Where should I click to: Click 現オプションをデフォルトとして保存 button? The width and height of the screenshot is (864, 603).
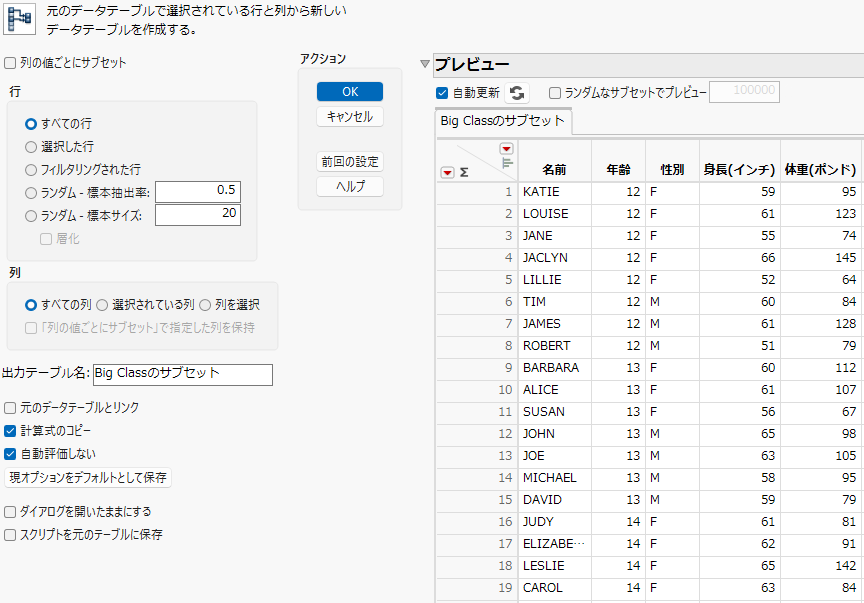pos(88,477)
